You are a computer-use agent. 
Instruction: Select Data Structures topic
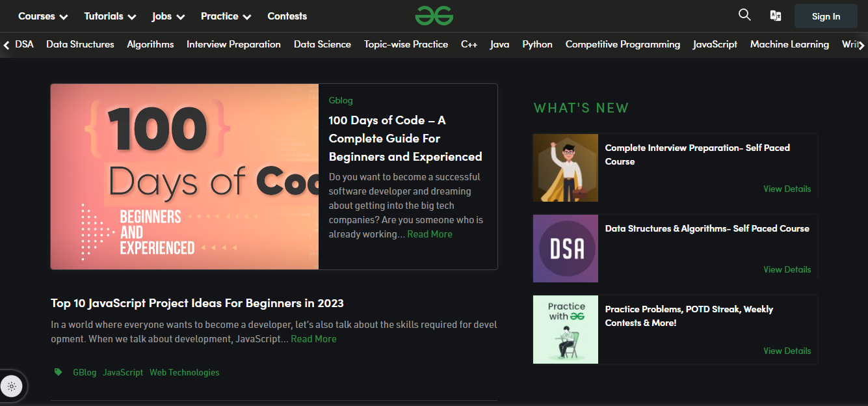pyautogui.click(x=80, y=44)
